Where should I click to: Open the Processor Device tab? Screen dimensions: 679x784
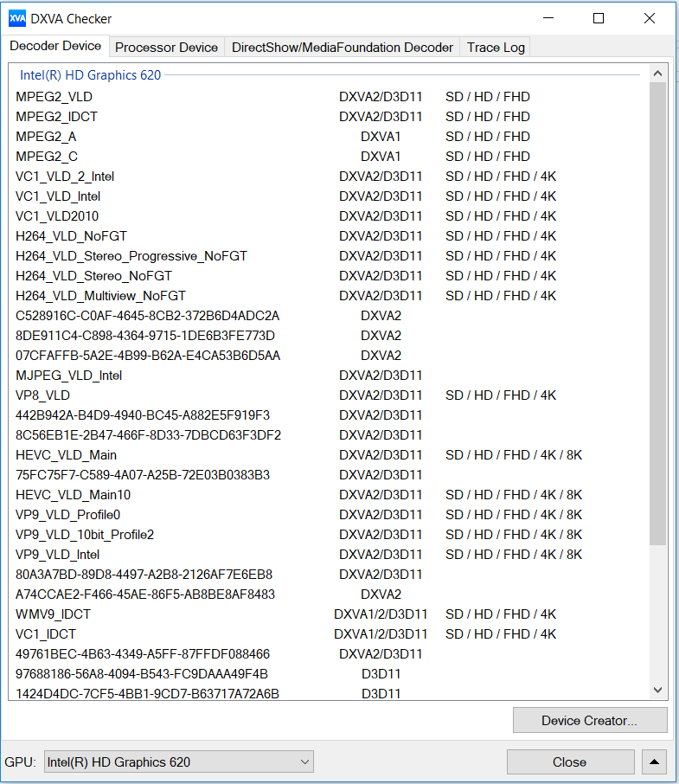(166, 48)
